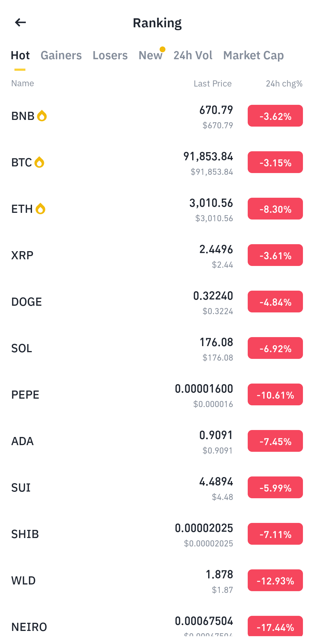This screenshot has width=314, height=644.
Task: Switch to the Gainers tab
Action: click(x=61, y=55)
